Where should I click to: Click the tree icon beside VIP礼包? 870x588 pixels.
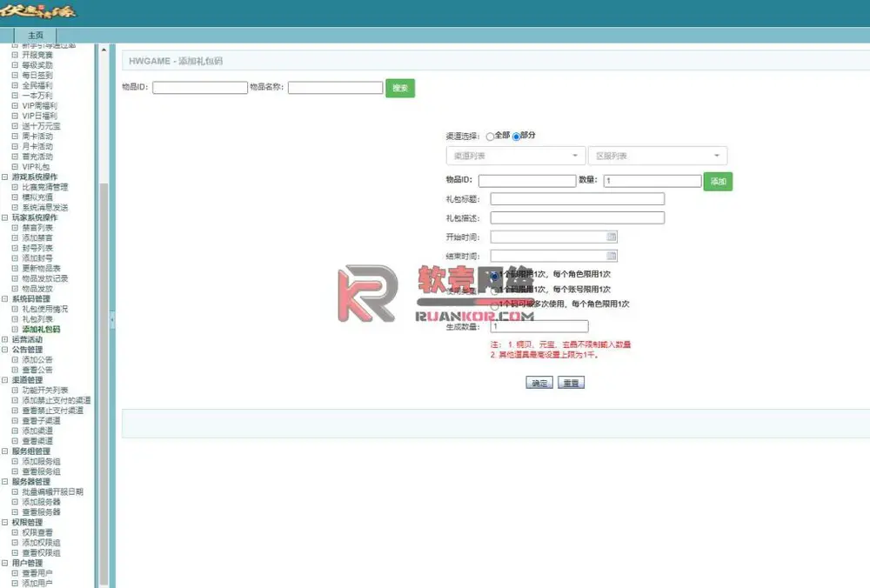click(15, 166)
